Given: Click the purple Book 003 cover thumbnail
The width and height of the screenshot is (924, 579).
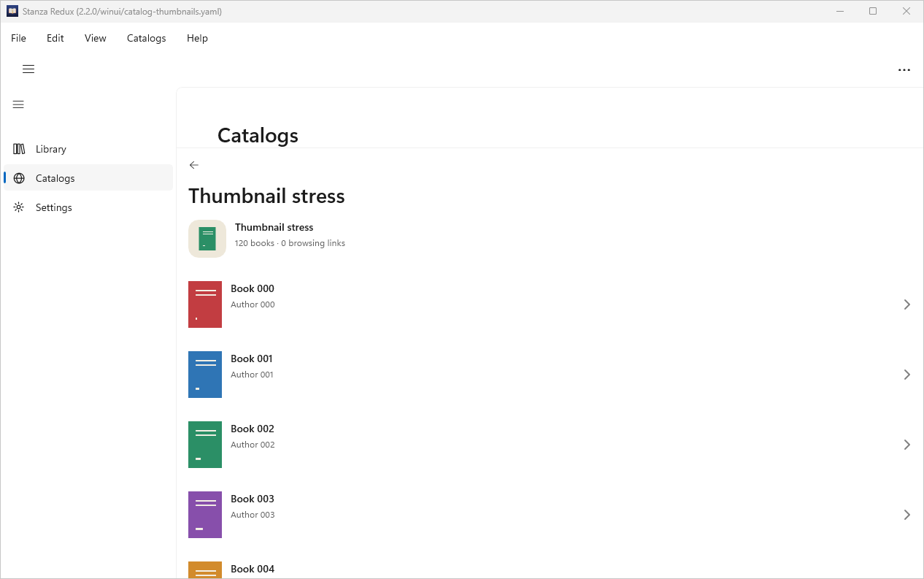Looking at the screenshot, I should point(205,515).
